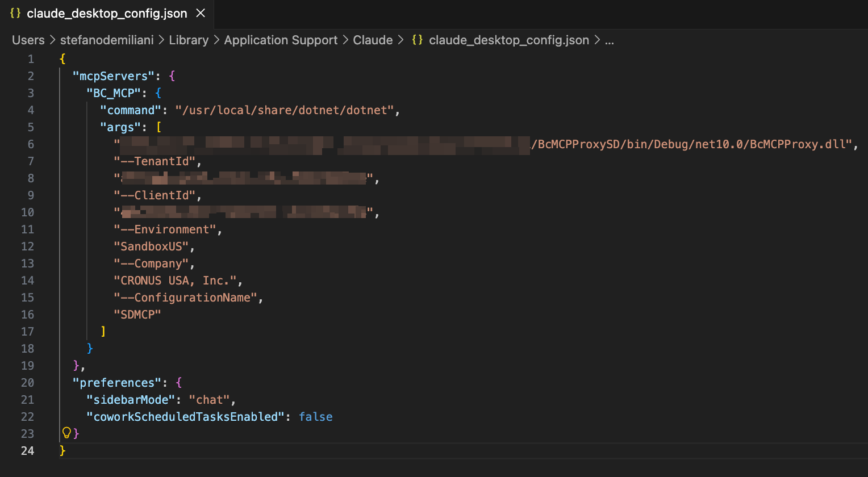Click the "mcpServers" key on line 2
The height and width of the screenshot is (477, 868).
tap(114, 76)
